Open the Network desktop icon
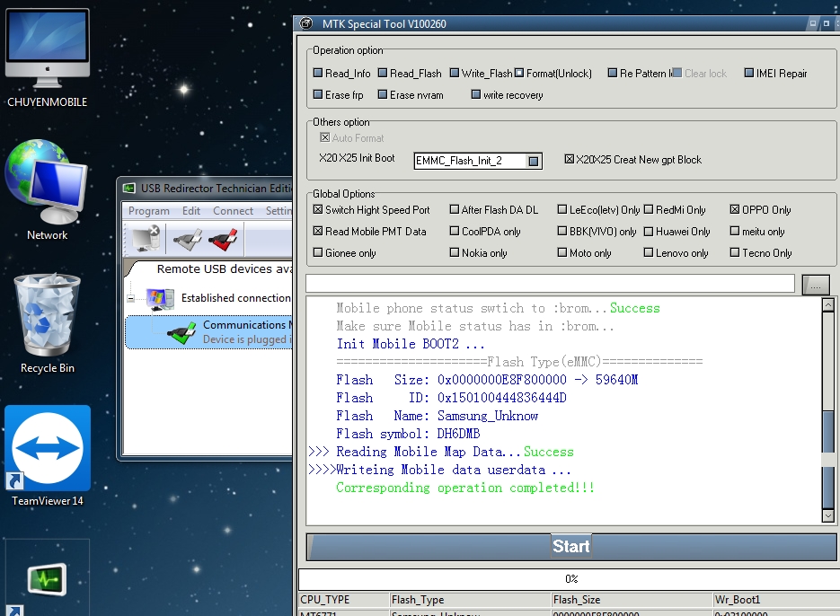This screenshot has width=840, height=616. (x=47, y=190)
